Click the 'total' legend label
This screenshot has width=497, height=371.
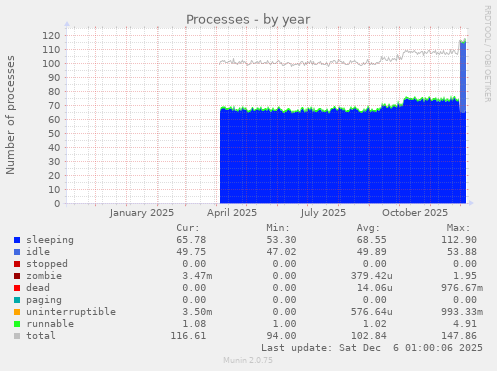41,336
